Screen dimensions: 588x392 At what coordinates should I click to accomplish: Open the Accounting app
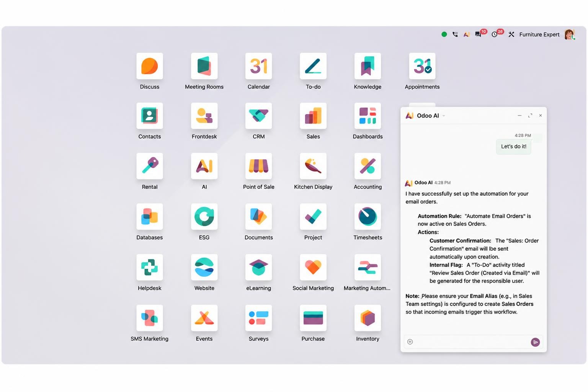point(367,166)
